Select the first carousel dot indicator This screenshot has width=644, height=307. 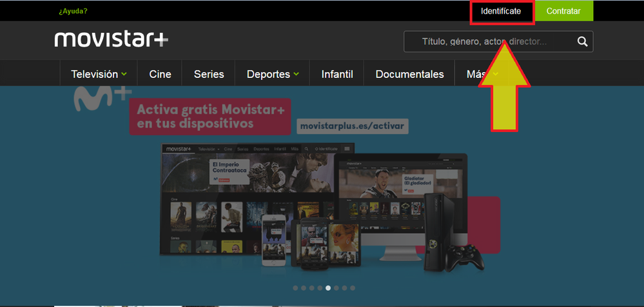pyautogui.click(x=295, y=288)
